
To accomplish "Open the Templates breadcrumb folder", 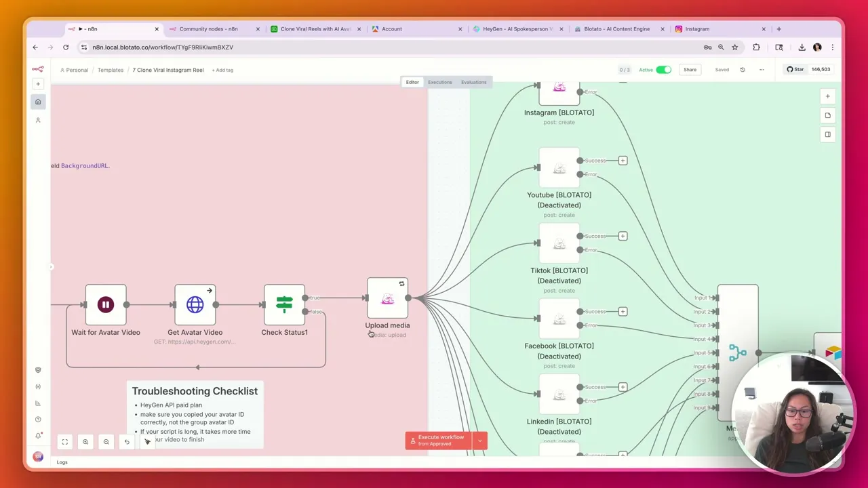I will (110, 70).
